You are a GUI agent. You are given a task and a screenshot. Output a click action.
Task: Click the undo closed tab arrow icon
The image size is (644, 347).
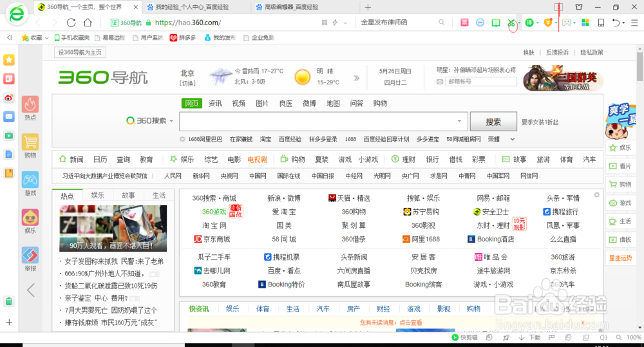tap(616, 23)
